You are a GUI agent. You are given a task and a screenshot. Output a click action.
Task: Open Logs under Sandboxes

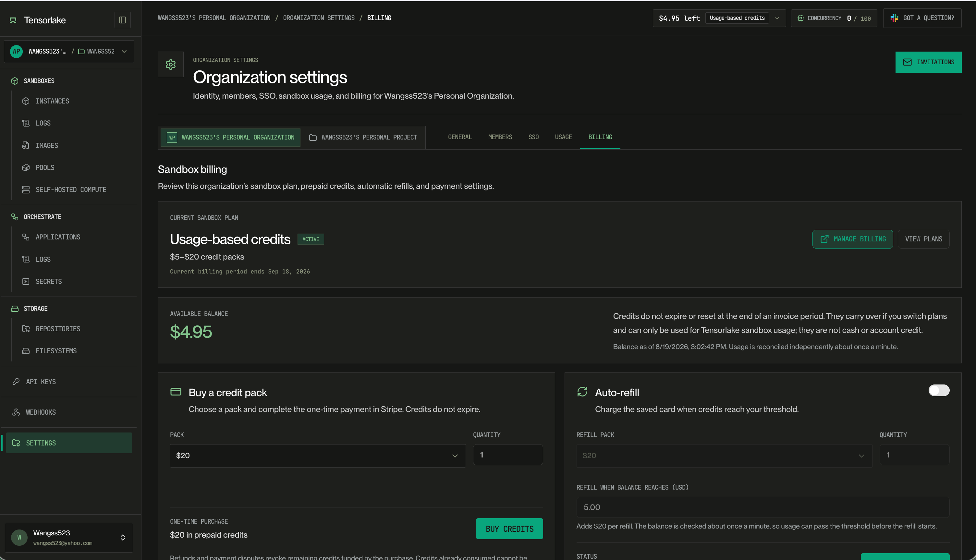pos(43,123)
